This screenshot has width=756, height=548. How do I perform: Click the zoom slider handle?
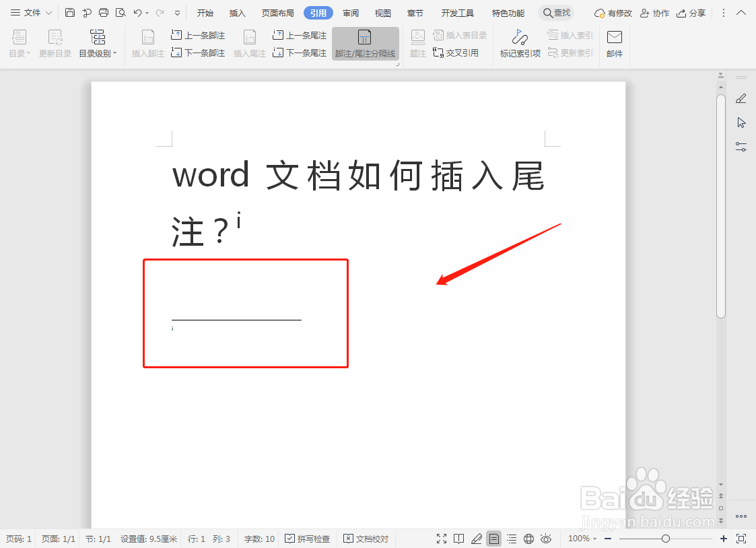point(666,539)
